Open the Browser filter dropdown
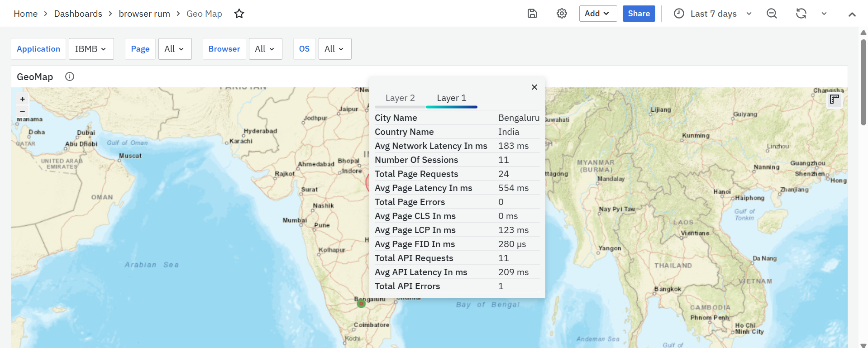868x348 pixels. pos(265,49)
